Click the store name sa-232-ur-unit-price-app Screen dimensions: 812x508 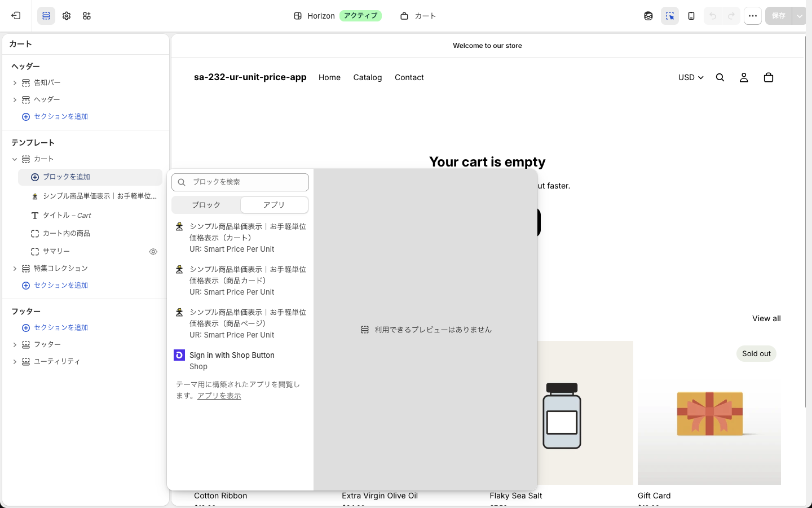[x=250, y=77]
